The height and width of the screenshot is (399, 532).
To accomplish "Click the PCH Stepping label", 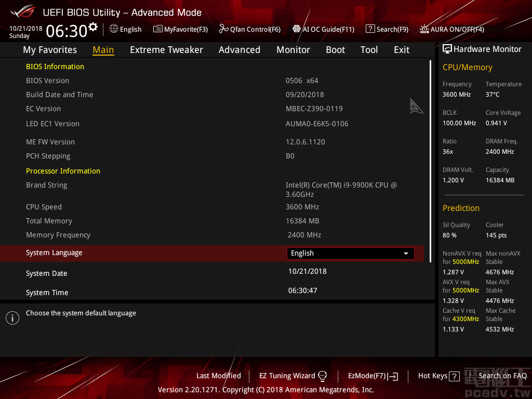I will pyautogui.click(x=48, y=156).
